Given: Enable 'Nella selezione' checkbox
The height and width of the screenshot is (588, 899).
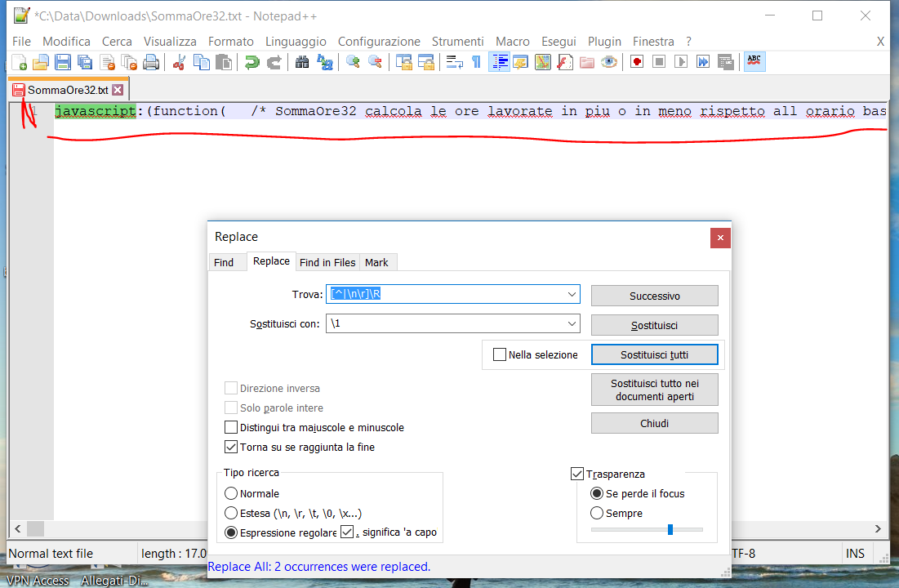Looking at the screenshot, I should click(x=501, y=355).
